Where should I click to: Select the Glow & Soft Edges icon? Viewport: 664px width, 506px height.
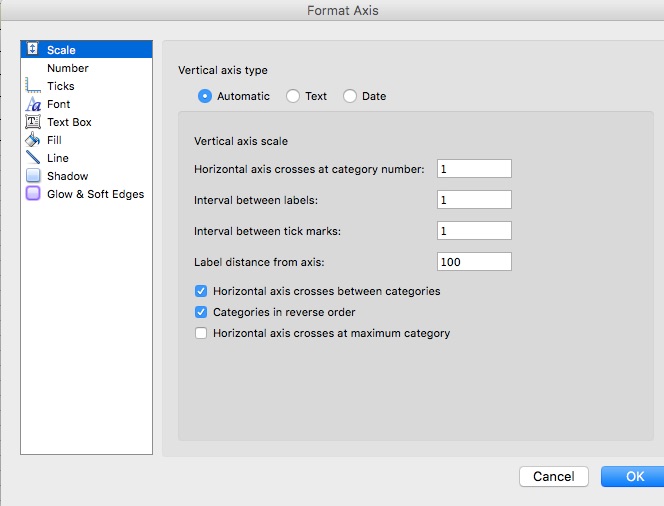[x=33, y=194]
